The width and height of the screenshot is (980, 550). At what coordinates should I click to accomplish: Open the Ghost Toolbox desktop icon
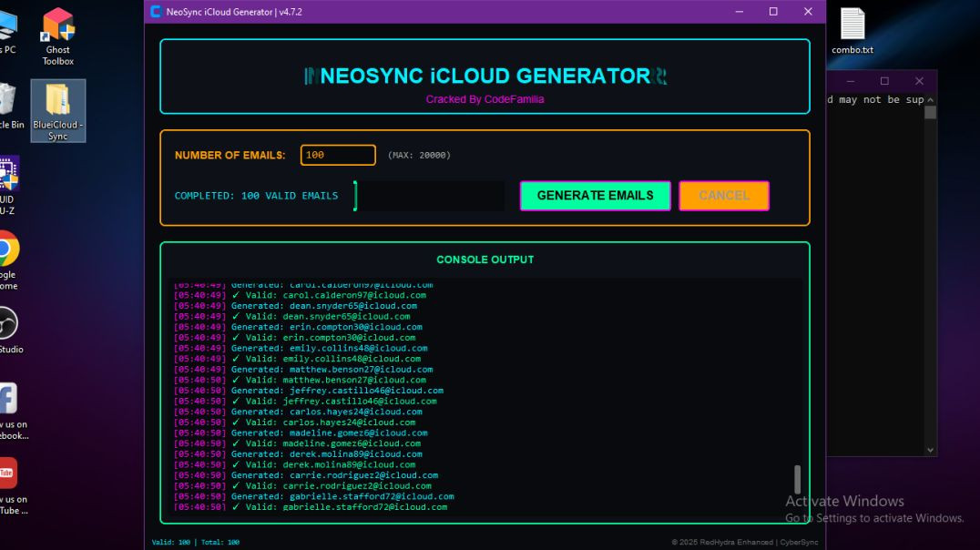click(57, 36)
